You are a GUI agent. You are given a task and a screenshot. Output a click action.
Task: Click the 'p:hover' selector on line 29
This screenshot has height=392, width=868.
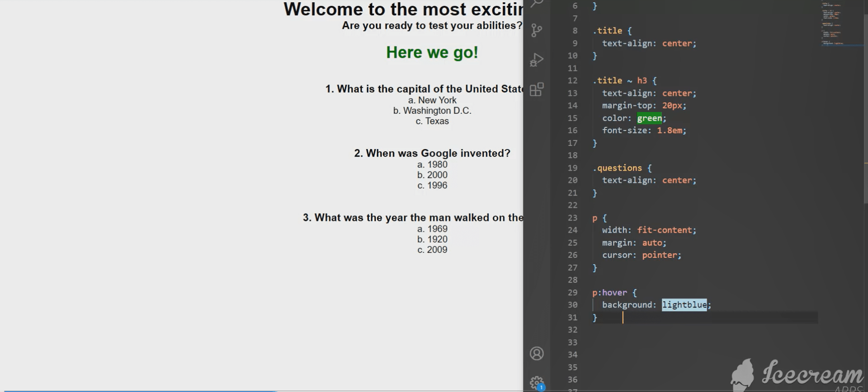(x=609, y=293)
